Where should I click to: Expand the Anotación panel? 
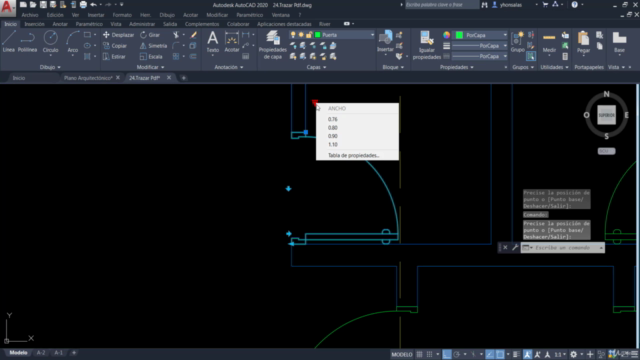(x=229, y=67)
